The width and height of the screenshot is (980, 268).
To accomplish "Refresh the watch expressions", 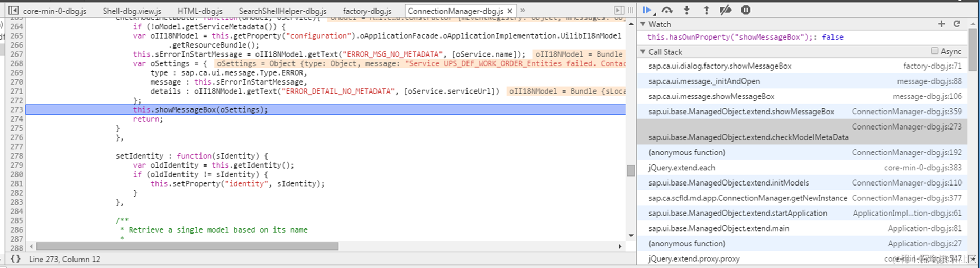I will [x=957, y=24].
